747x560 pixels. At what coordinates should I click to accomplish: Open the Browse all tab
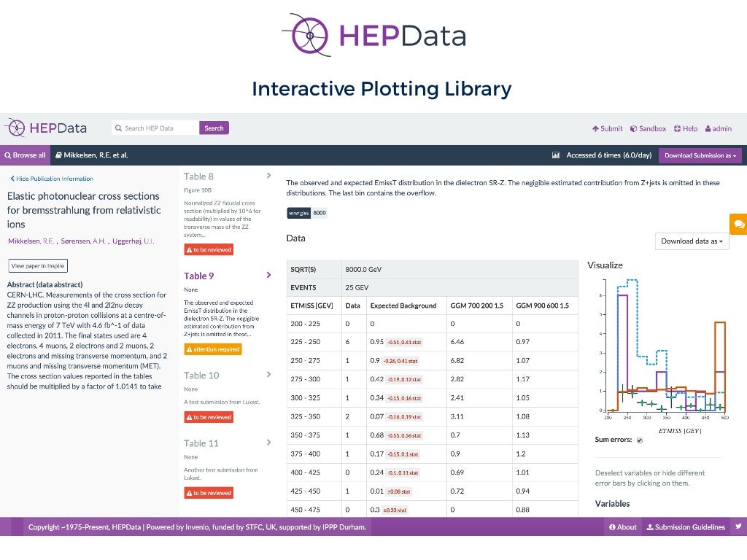pyautogui.click(x=25, y=155)
